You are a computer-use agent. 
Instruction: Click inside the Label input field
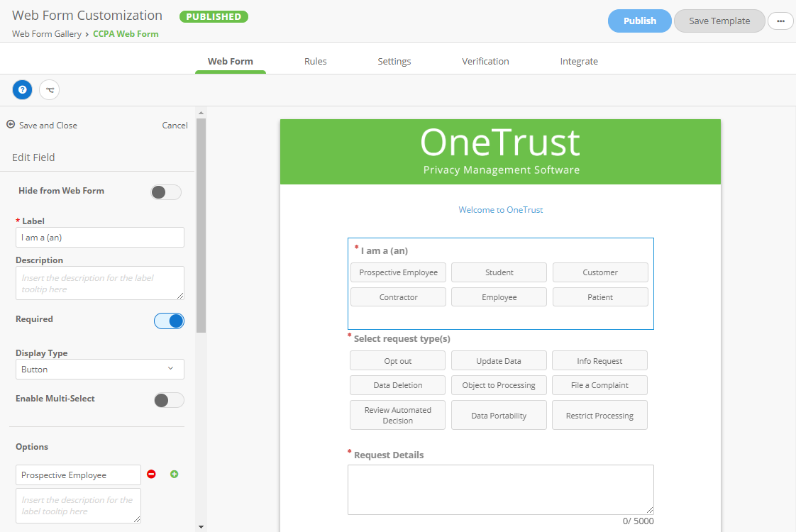coord(99,238)
